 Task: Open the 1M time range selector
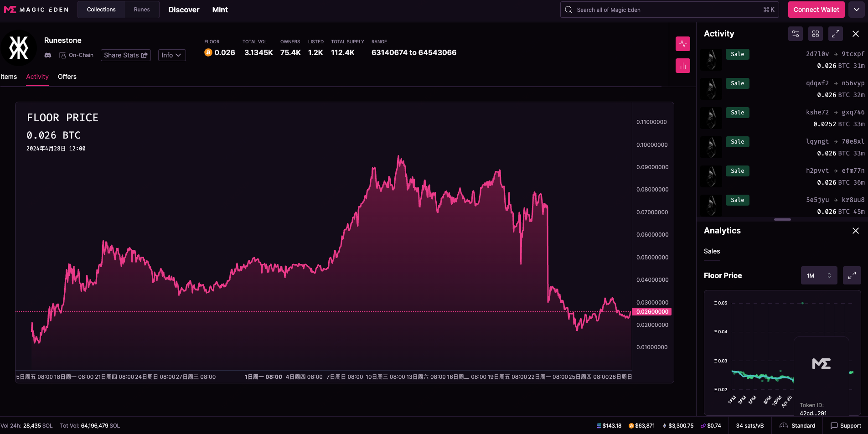coord(819,275)
